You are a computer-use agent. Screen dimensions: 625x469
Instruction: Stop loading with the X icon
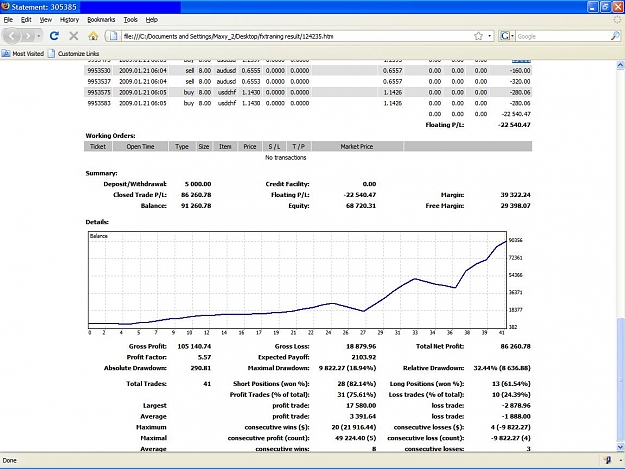point(74,36)
